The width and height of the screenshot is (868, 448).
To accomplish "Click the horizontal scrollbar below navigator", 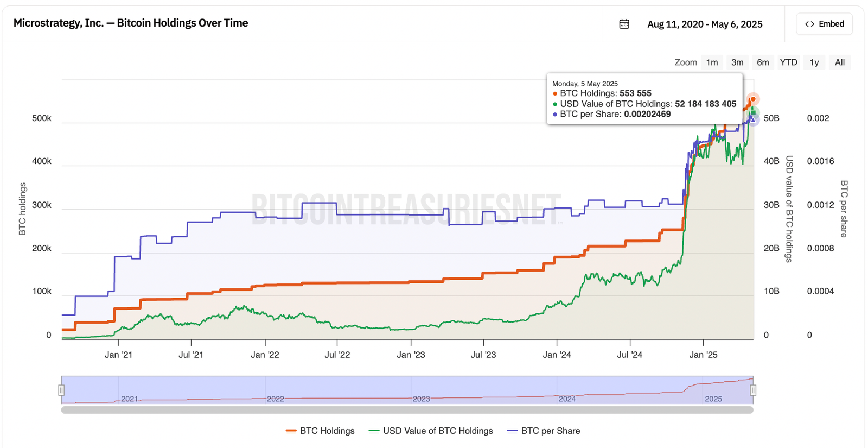I will click(407, 410).
